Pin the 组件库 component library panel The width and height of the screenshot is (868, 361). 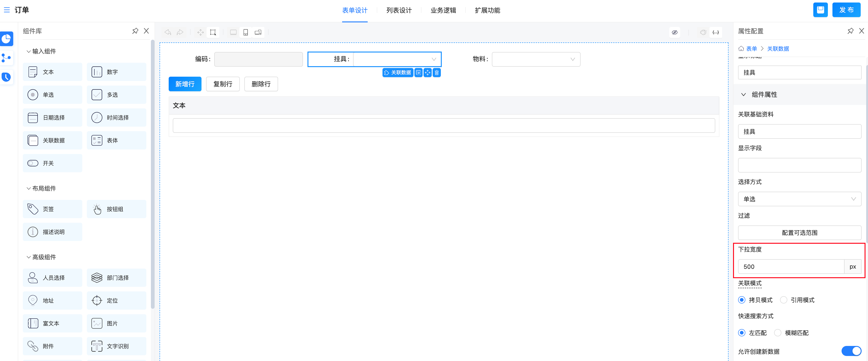click(x=135, y=31)
